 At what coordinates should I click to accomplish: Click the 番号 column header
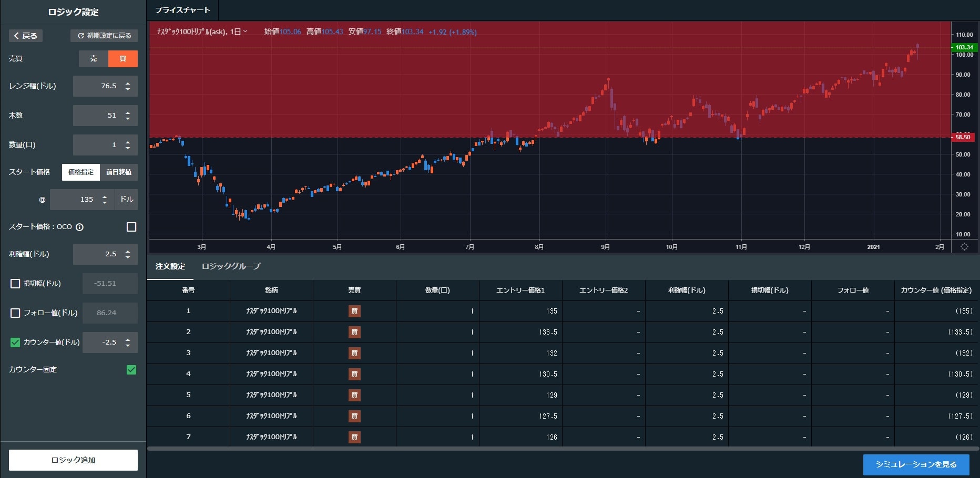click(188, 290)
